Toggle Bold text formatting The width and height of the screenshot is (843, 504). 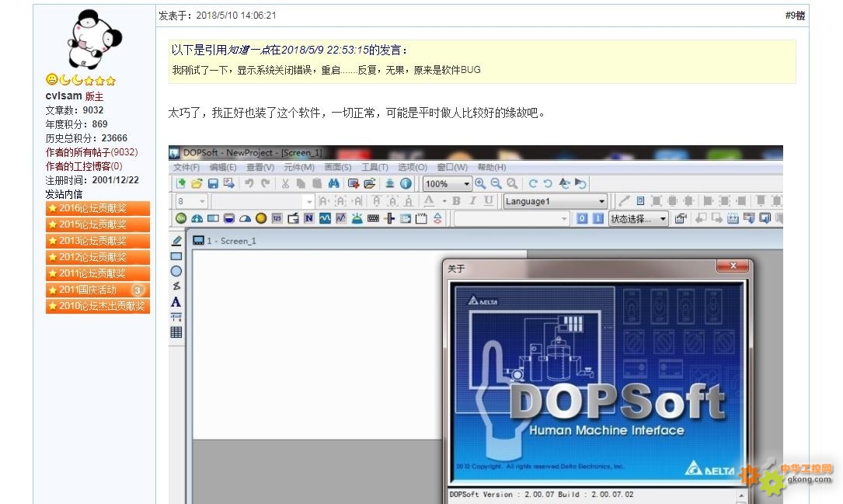(x=456, y=201)
